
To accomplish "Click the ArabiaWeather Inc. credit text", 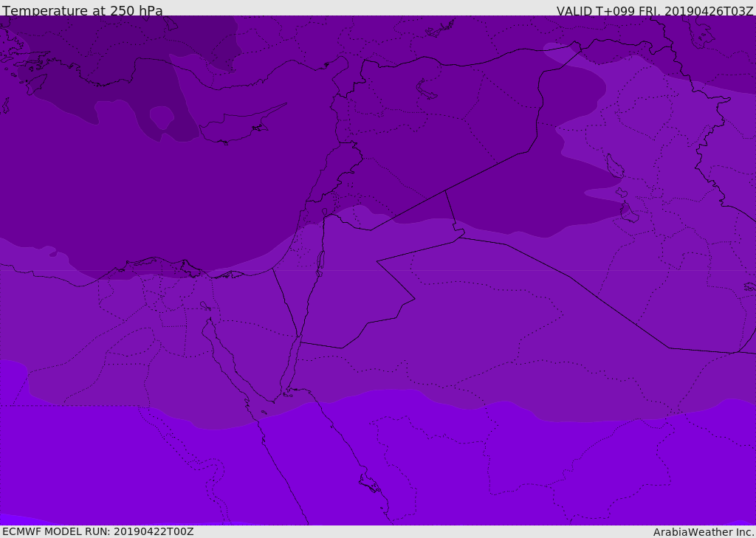I will [x=703, y=532].
